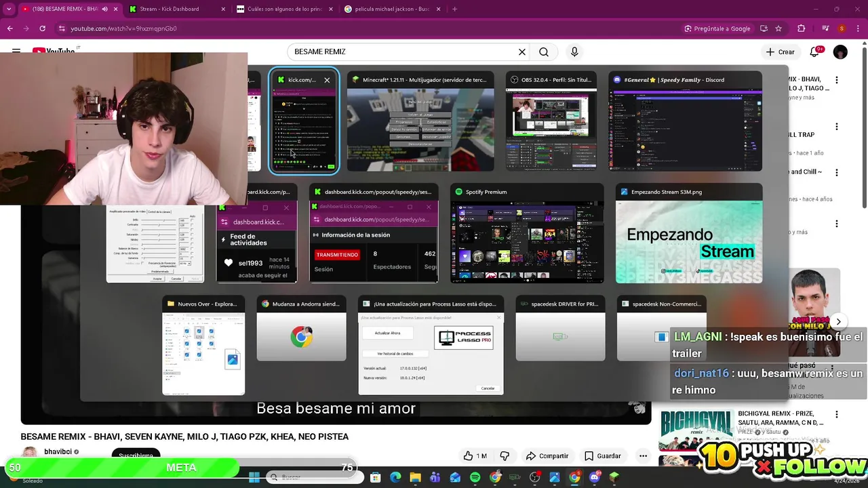Click the video title BESAME REMIX - BHAVI
This screenshot has width=868, height=488.
tap(184, 436)
